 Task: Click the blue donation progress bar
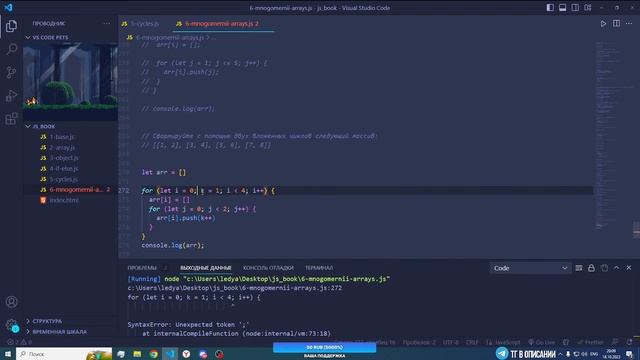(324, 347)
